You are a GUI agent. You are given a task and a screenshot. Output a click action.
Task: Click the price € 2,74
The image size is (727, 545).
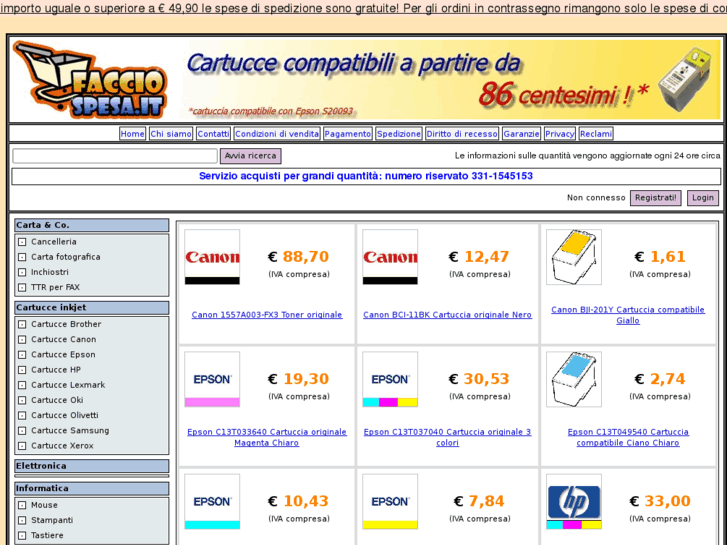660,379
